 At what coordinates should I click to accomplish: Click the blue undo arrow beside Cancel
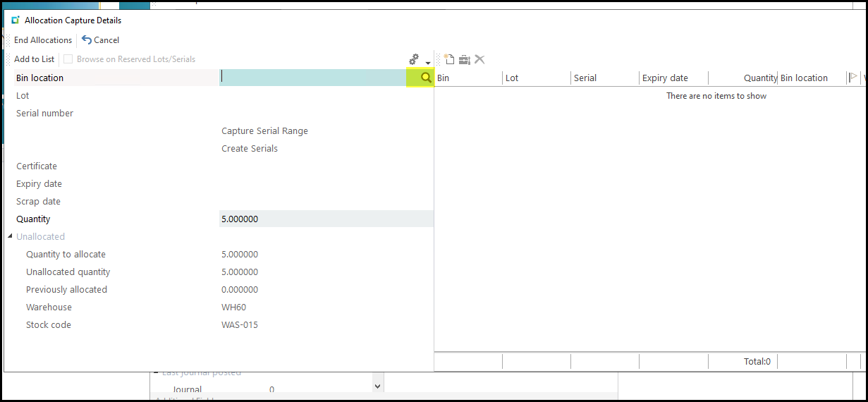point(87,40)
